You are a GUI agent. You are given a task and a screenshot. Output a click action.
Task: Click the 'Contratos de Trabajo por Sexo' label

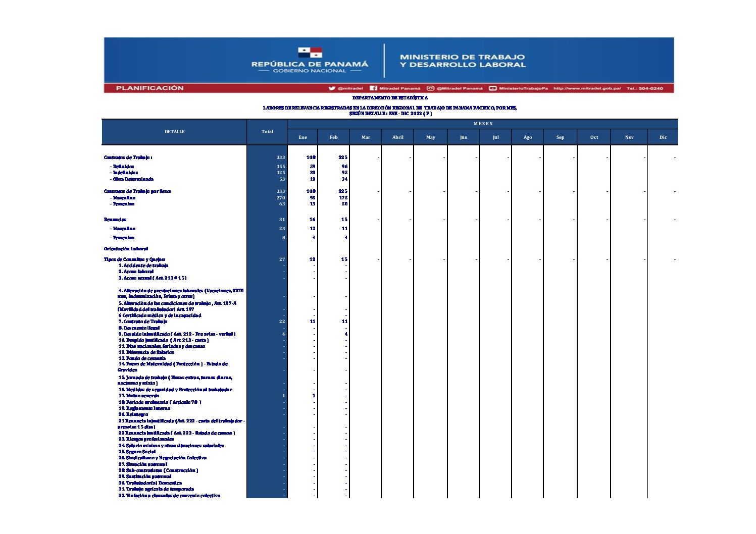pos(137,191)
